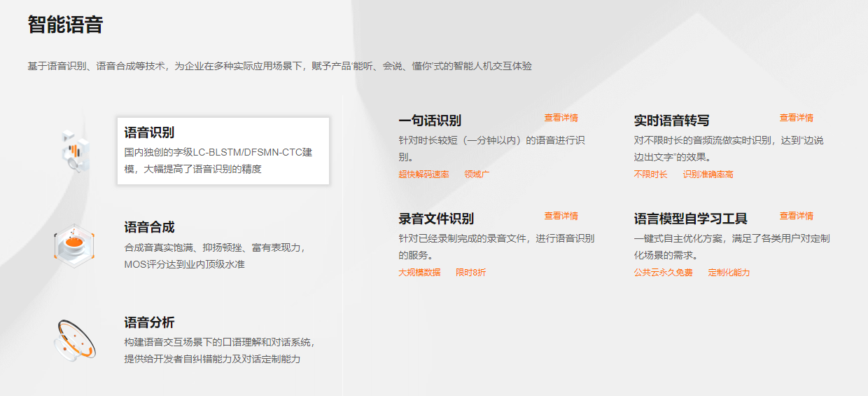
Task: Switch to the 语音分析 tab
Action: point(149,322)
